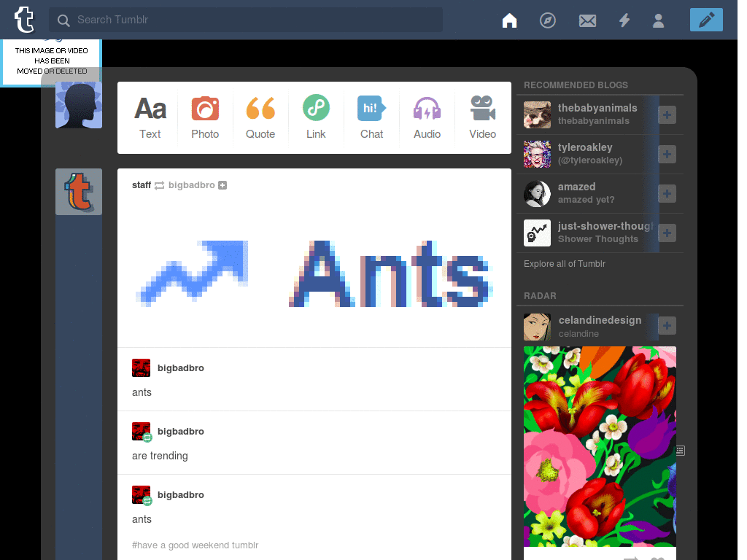
Task: Create a new Audio post
Action: [427, 117]
